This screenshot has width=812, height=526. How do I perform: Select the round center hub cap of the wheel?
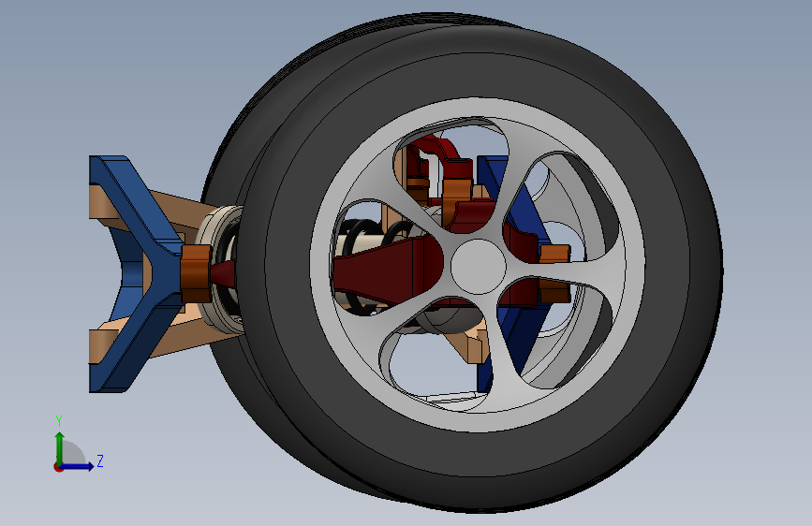[478, 266]
